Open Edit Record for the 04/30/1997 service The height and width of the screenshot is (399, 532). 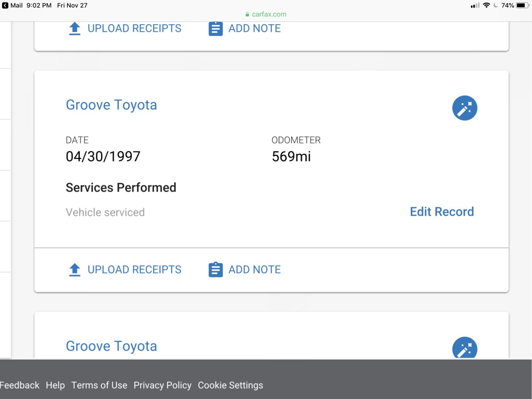point(442,212)
